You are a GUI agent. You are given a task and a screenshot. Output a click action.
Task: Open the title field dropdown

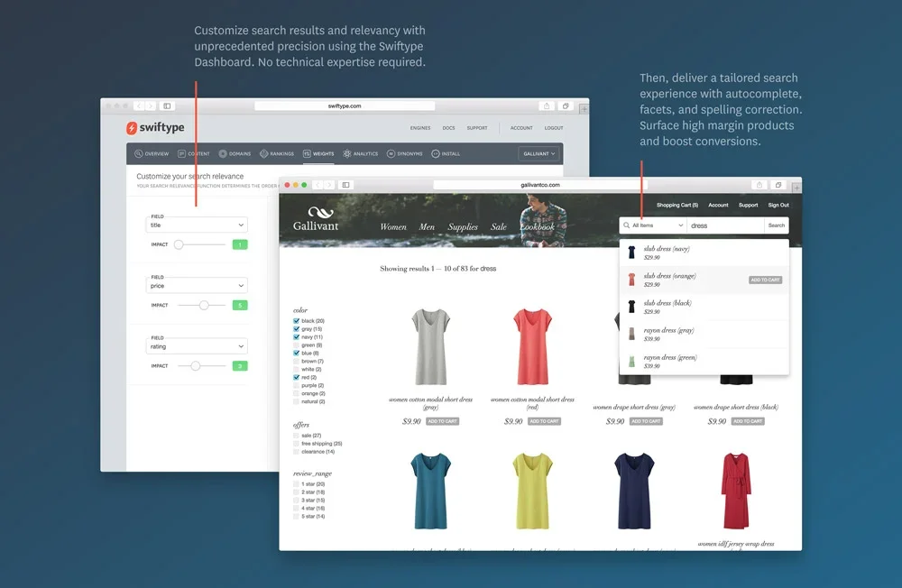[x=197, y=225]
